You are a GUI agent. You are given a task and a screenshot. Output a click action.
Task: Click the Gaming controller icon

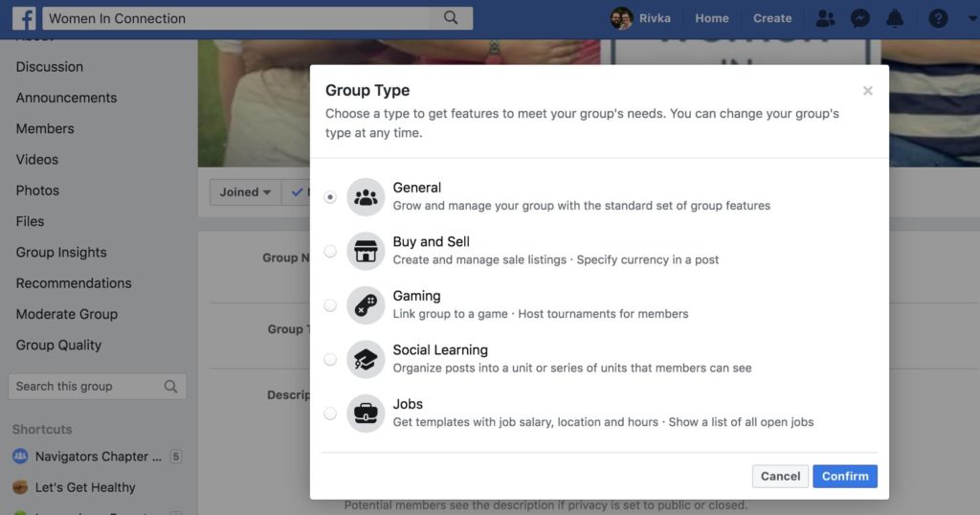tap(366, 305)
